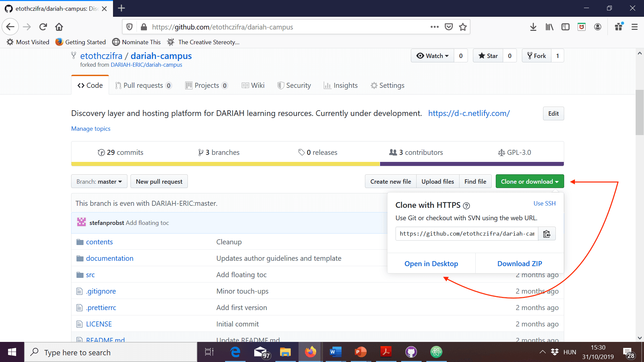Toggle Star on the repository
This screenshot has width=644, height=362.
[488, 56]
